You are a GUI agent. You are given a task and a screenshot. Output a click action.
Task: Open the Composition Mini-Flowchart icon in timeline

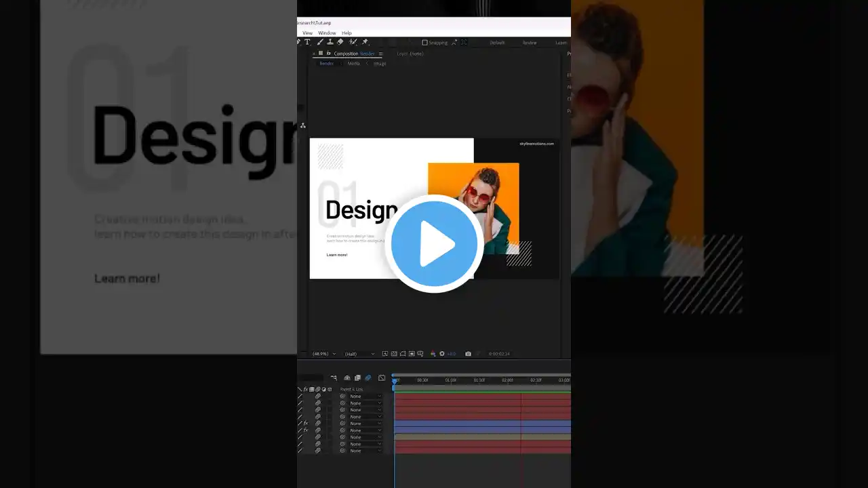[334, 378]
